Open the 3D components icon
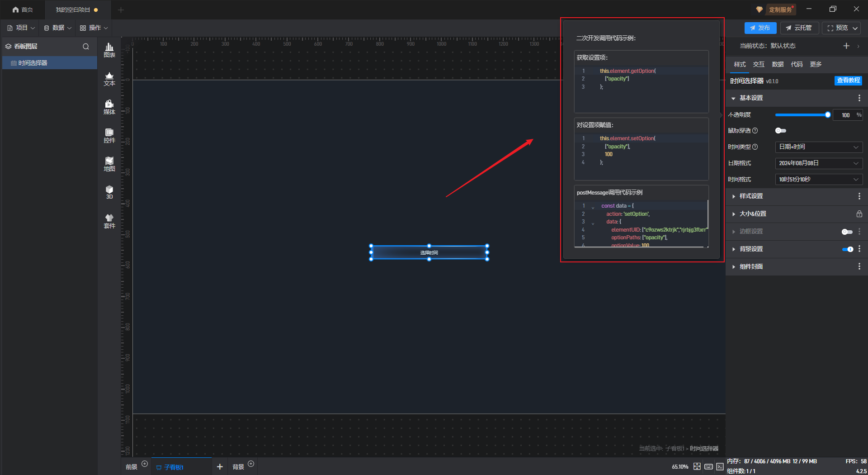 tap(109, 192)
